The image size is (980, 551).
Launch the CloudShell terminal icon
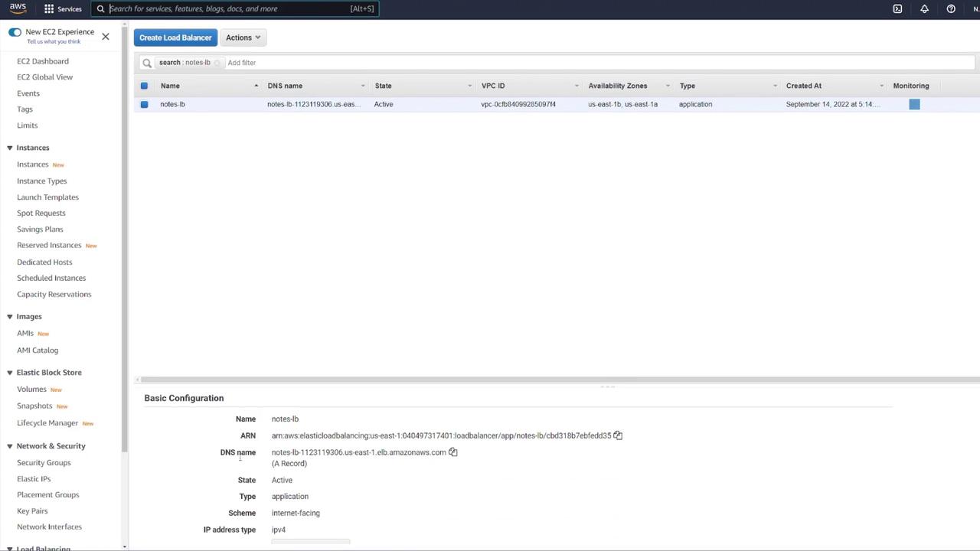pos(897,8)
